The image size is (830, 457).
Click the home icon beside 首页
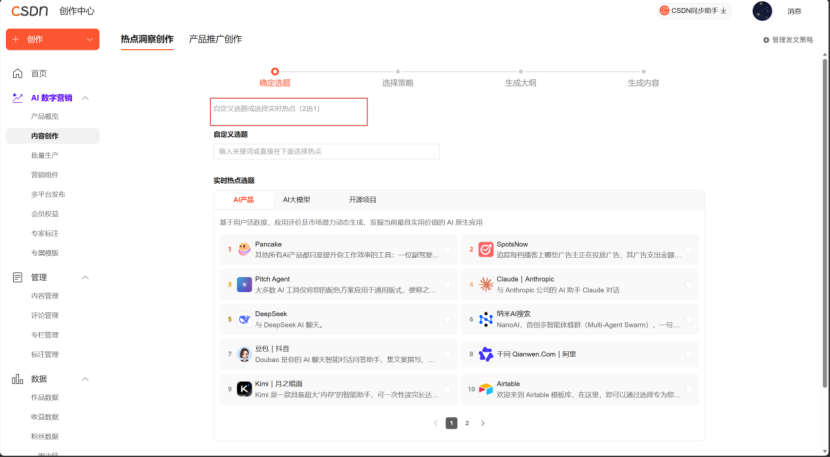click(x=17, y=73)
